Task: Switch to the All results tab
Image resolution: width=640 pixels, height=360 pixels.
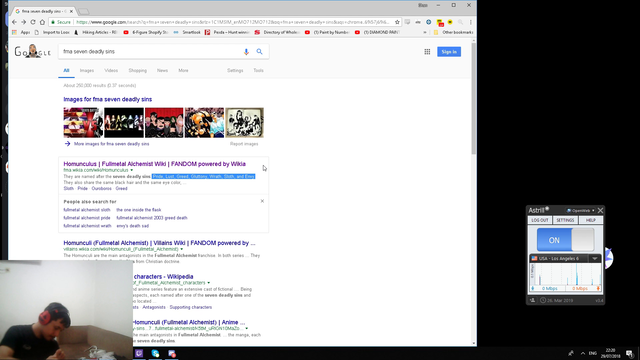Action: click(66, 71)
